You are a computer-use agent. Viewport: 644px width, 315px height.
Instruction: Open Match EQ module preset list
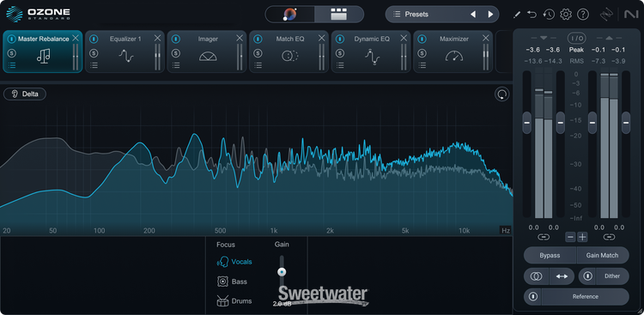pos(258,65)
